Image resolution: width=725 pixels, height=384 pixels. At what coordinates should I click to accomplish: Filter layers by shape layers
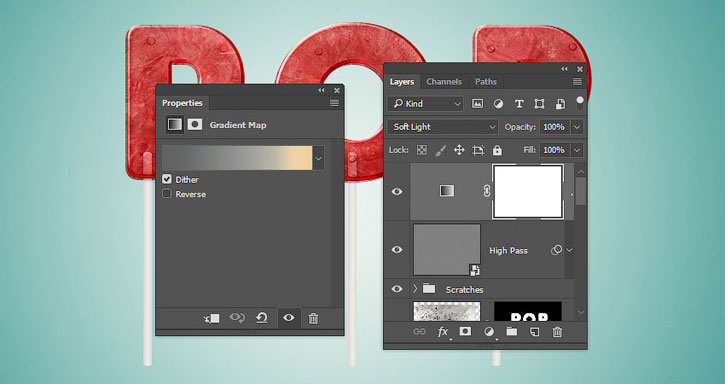coord(539,104)
